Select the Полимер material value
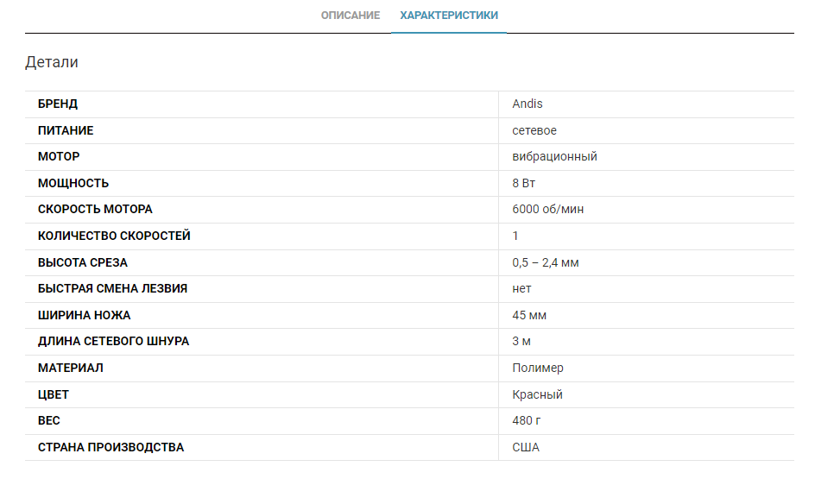Image resolution: width=834 pixels, height=504 pixels. 538,368
